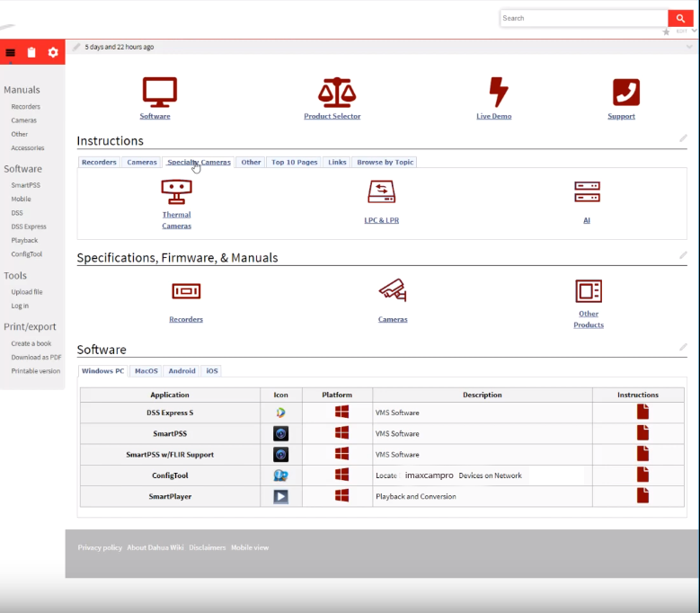Click the clipboard icon in red toolbar
This screenshot has width=700, height=613.
31,52
